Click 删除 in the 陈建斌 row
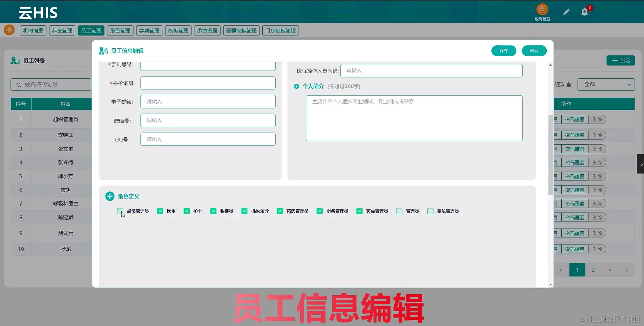 (597, 217)
